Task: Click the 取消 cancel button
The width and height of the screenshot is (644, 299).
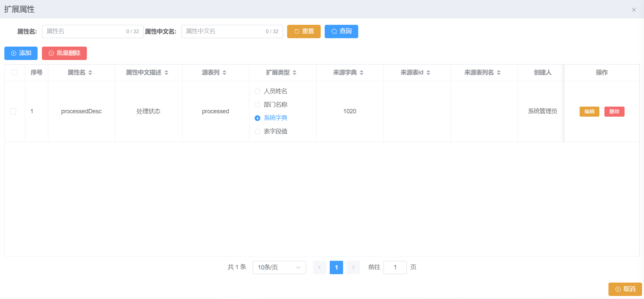Action: coord(625,289)
